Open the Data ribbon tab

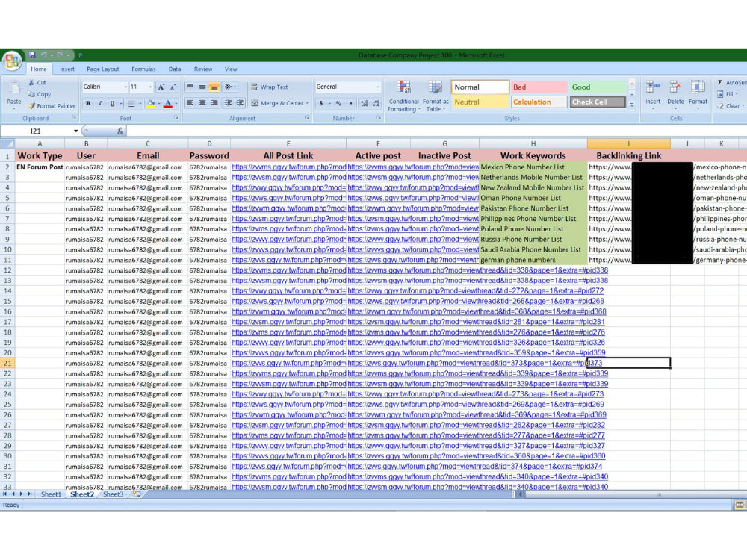[x=175, y=69]
